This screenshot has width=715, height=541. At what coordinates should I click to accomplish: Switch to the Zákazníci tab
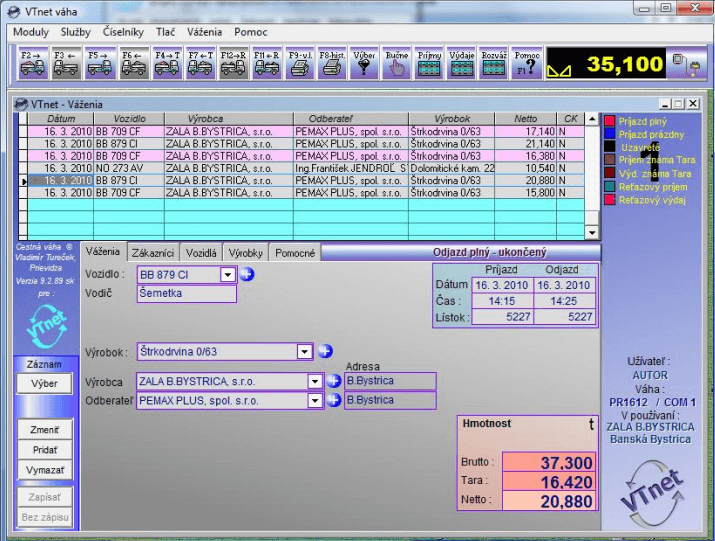coord(153,253)
